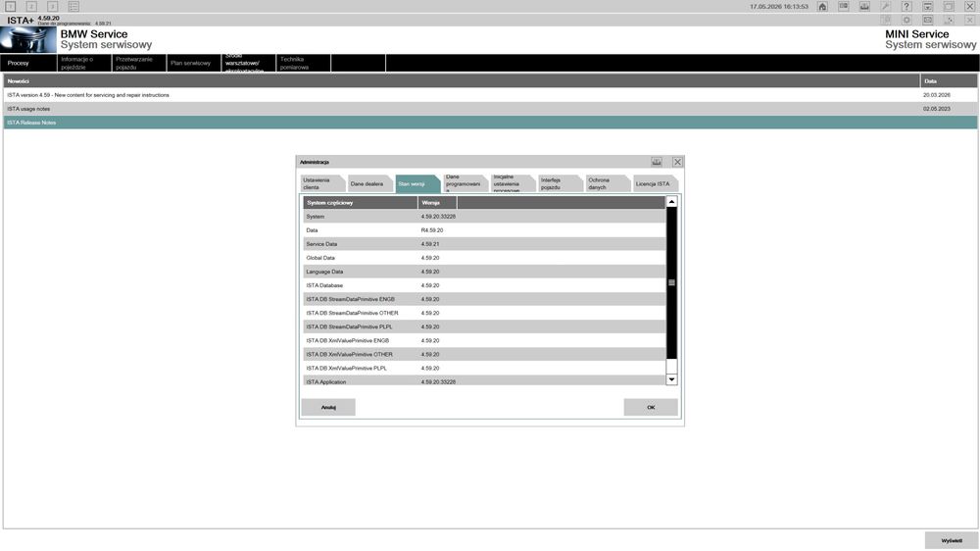This screenshot has width=980, height=551.
Task: Select ISTA DB XmlValuePrimitive PLPL row
Action: pyautogui.click(x=484, y=368)
